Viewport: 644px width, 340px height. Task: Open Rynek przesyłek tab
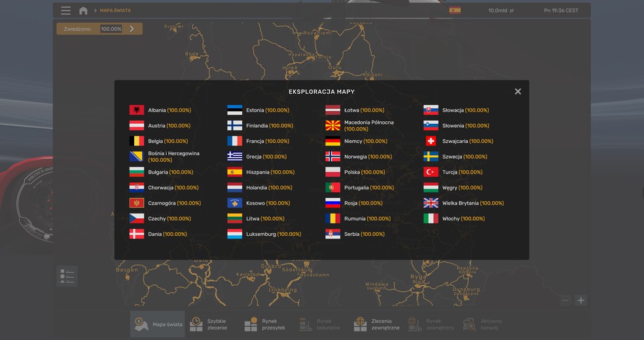click(265, 324)
